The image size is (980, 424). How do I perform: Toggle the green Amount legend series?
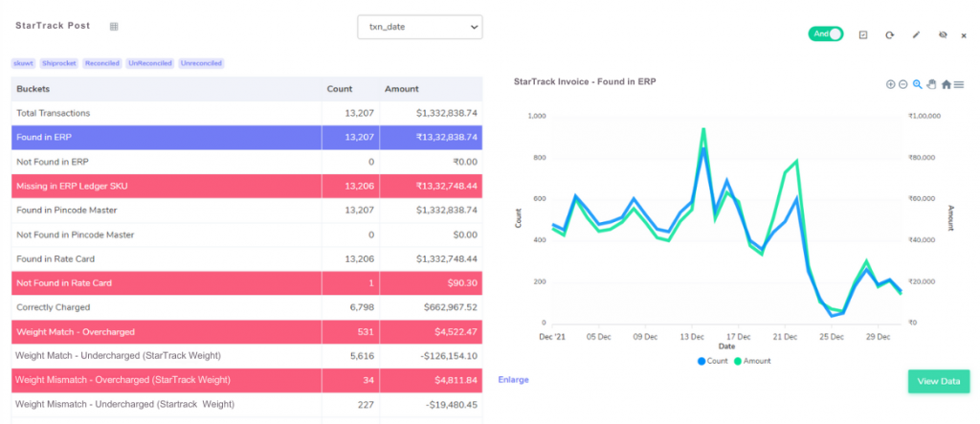tap(752, 361)
